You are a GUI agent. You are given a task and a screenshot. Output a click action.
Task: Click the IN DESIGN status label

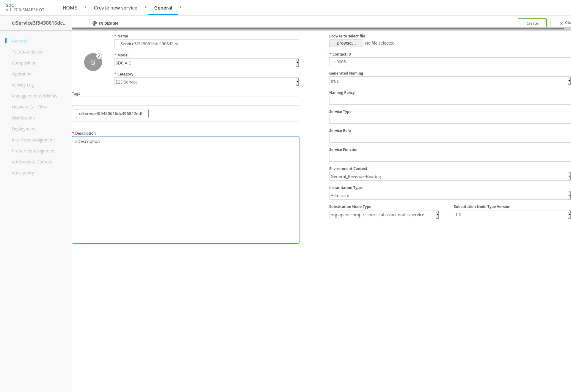(108, 23)
